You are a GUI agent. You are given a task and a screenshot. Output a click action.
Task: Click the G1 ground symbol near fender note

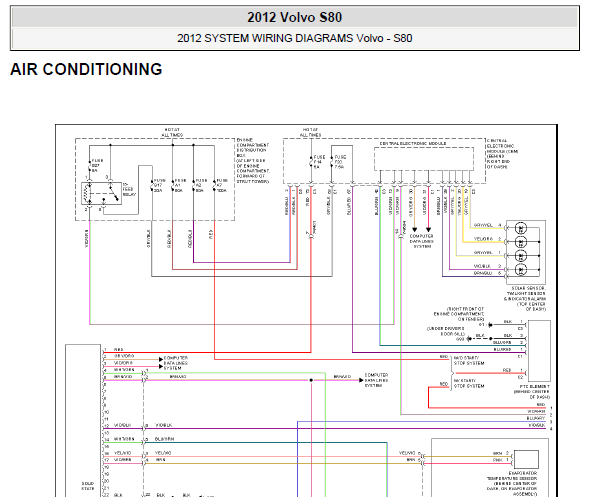(490, 325)
